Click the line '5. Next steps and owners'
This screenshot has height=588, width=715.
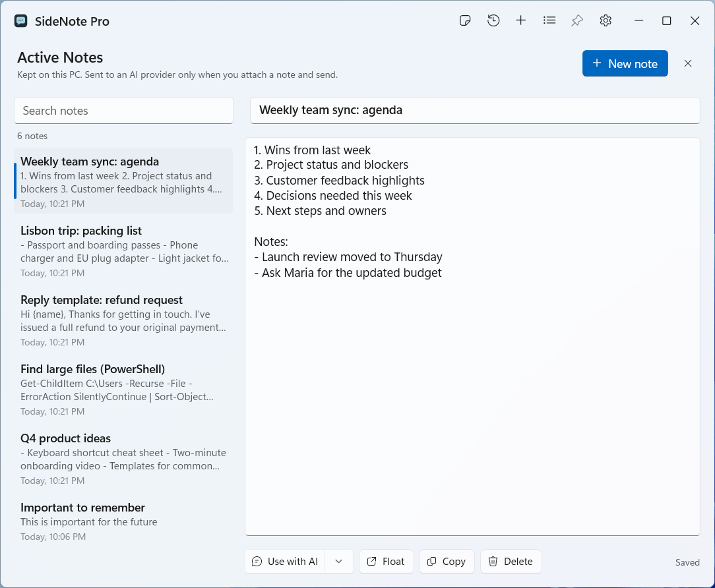point(320,211)
